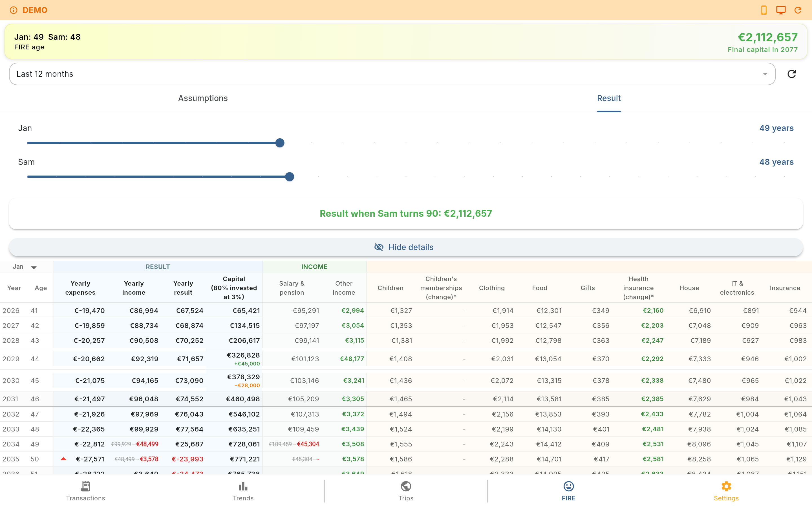Click the DEMO info icon
This screenshot has height=508, width=812.
click(x=14, y=10)
